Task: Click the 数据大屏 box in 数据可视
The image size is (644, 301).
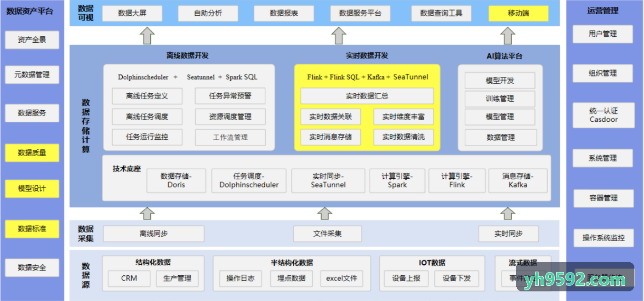Action: [132, 13]
